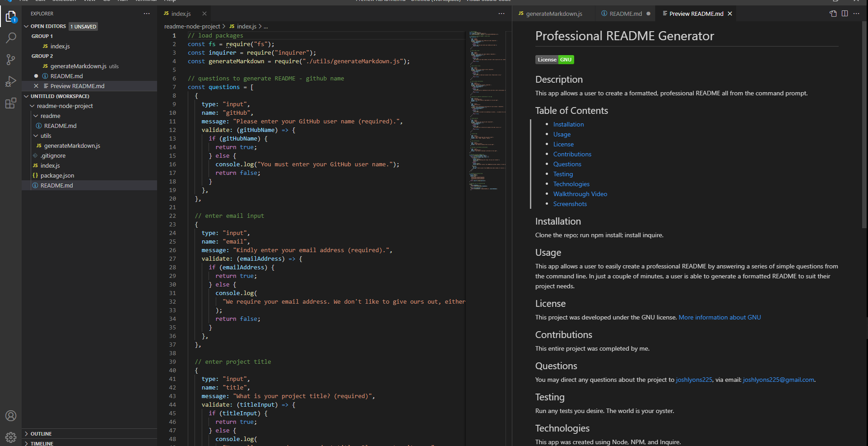Open the Explorer Views and More Actions ellipsis

pyautogui.click(x=147, y=14)
